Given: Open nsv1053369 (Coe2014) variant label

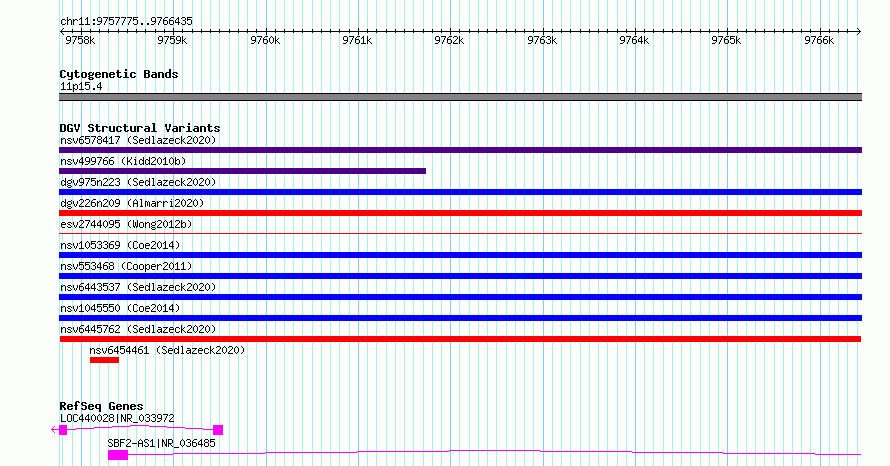Looking at the screenshot, I should [120, 245].
